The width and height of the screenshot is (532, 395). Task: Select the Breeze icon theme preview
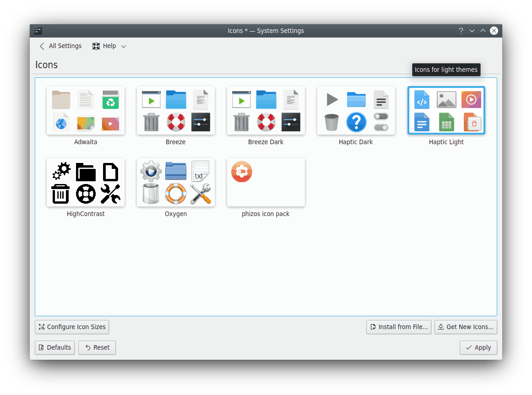[x=176, y=110]
